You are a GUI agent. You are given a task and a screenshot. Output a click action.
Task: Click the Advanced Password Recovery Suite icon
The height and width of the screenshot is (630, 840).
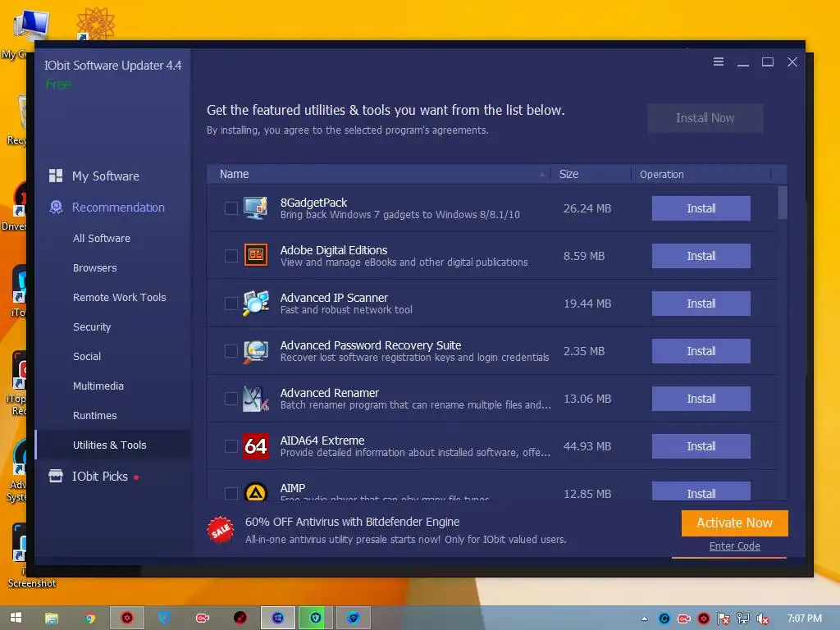click(x=256, y=351)
